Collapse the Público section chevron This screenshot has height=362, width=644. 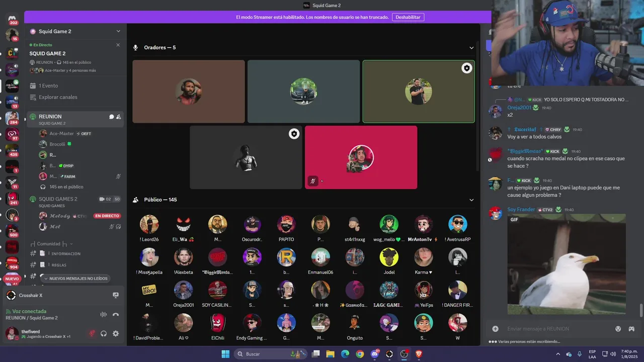(x=471, y=200)
